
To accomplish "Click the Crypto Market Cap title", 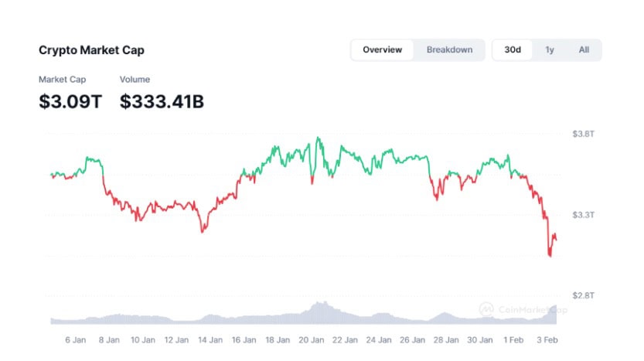I will coord(91,50).
